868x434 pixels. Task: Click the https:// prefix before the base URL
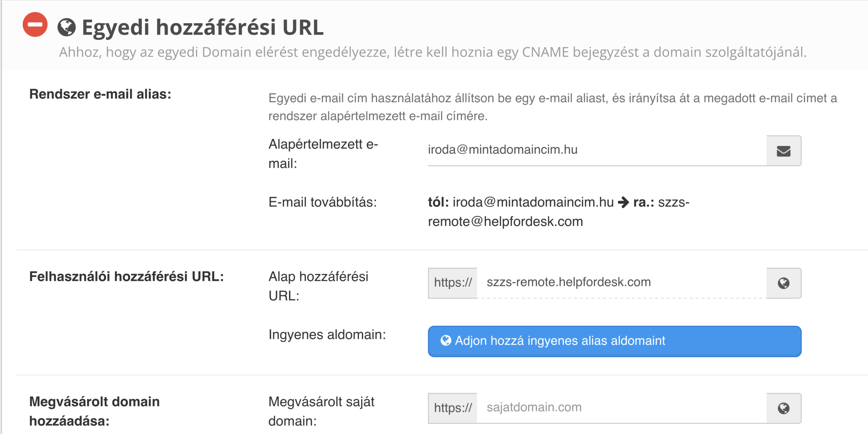[x=453, y=282]
